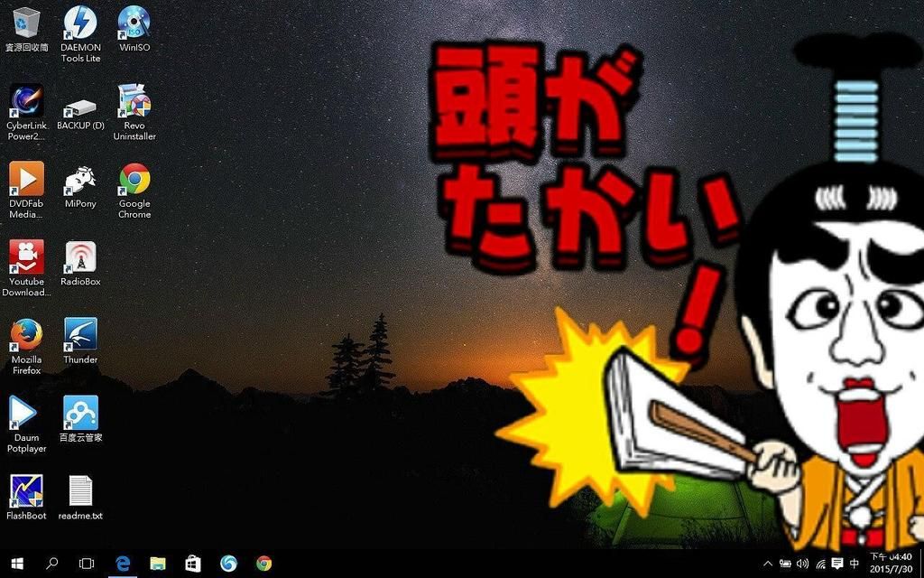Click the Thunder desktop shortcut
This screenshot has height=578, width=924.
click(x=80, y=341)
